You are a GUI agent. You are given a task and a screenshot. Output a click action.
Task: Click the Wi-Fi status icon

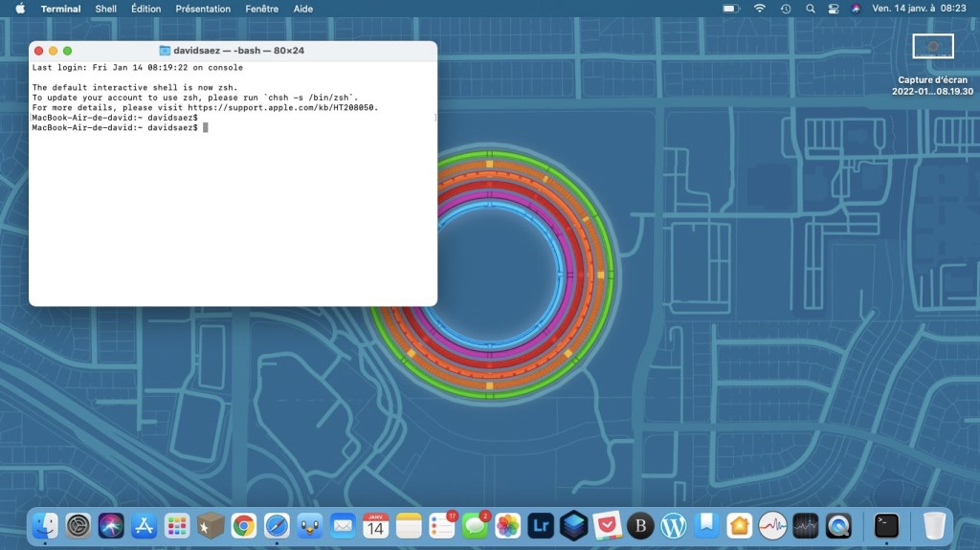click(x=760, y=9)
